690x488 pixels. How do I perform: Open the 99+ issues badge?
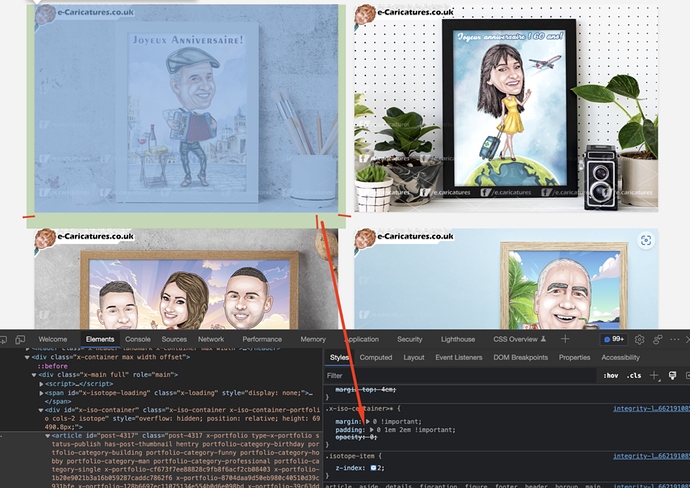pyautogui.click(x=613, y=340)
